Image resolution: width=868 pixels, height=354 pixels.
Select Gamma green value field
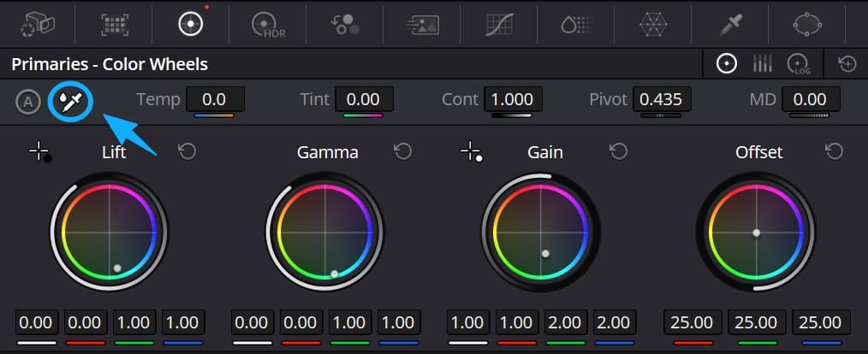tap(349, 322)
